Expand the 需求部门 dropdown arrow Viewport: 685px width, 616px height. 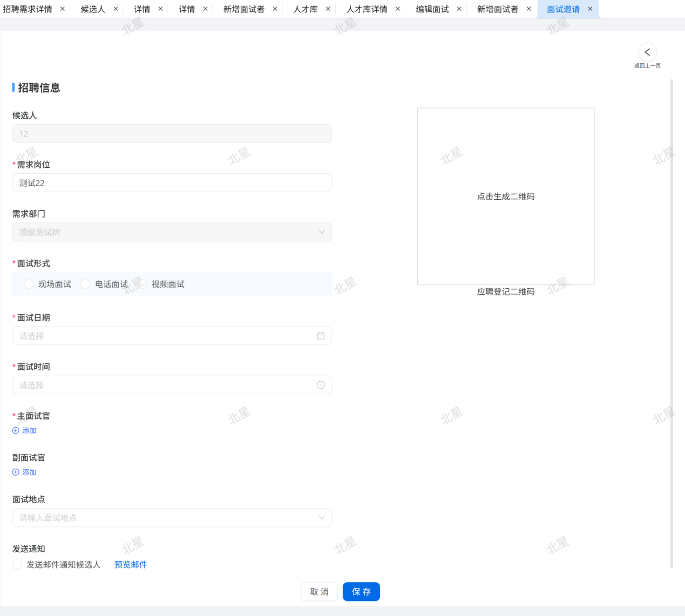pyautogui.click(x=322, y=232)
